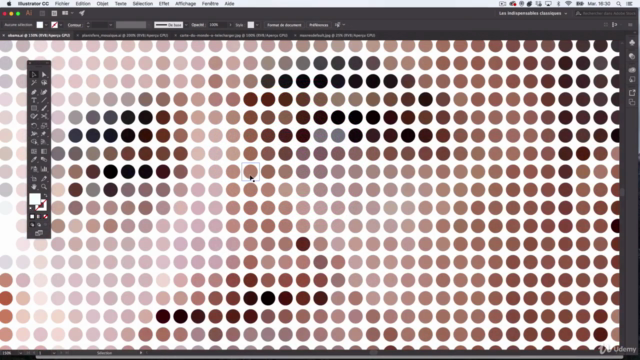Image resolution: width=640 pixels, height=360 pixels.
Task: Open Contour stroke weight dropdown
Action: (x=110, y=25)
